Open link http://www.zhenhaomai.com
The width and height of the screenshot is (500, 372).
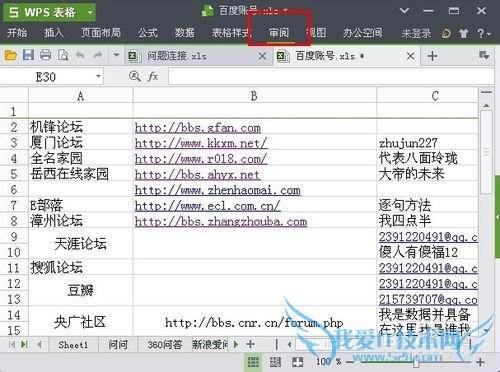coord(217,190)
